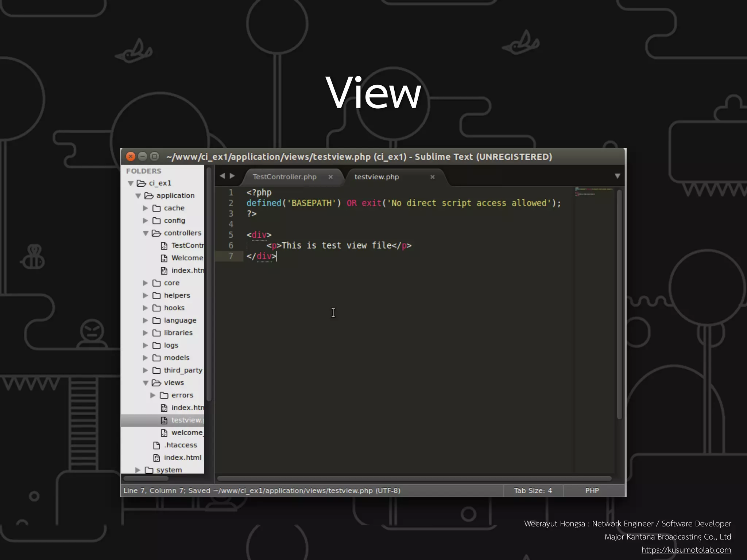The image size is (747, 560).
Task: Click the ci_ex1 root folder icon
Action: click(142, 183)
